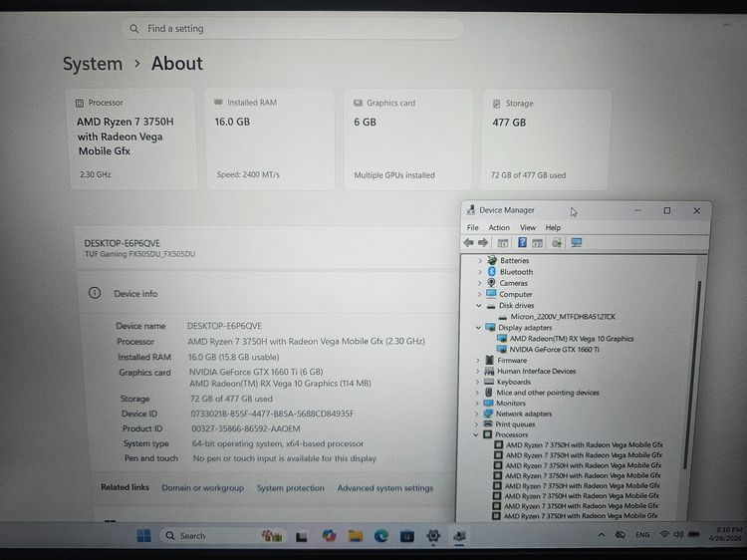Open the Help menu in Device Manager
This screenshot has width=747, height=560.
[x=553, y=227]
